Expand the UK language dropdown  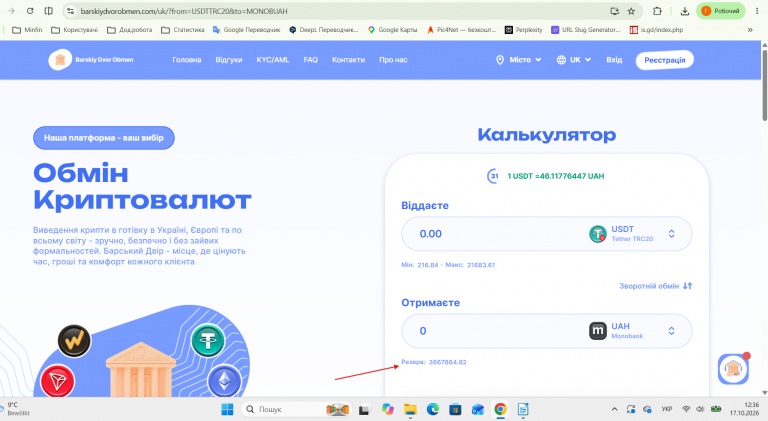pyautogui.click(x=574, y=60)
